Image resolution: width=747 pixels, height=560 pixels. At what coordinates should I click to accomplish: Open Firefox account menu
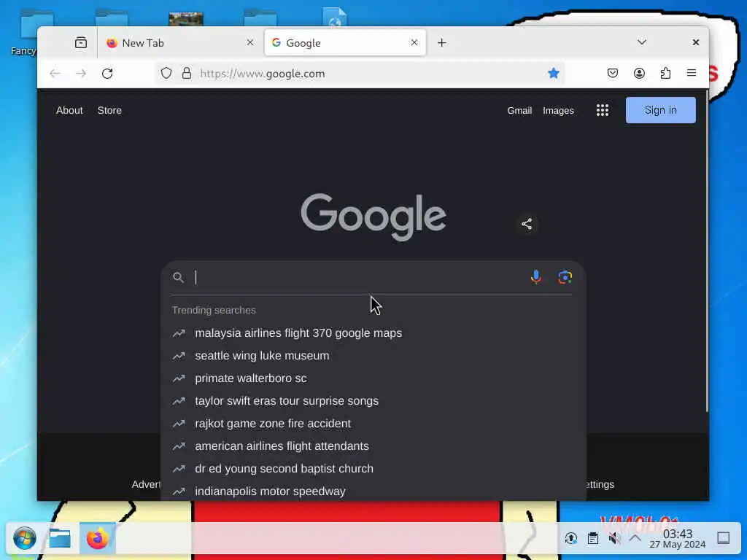tap(639, 74)
